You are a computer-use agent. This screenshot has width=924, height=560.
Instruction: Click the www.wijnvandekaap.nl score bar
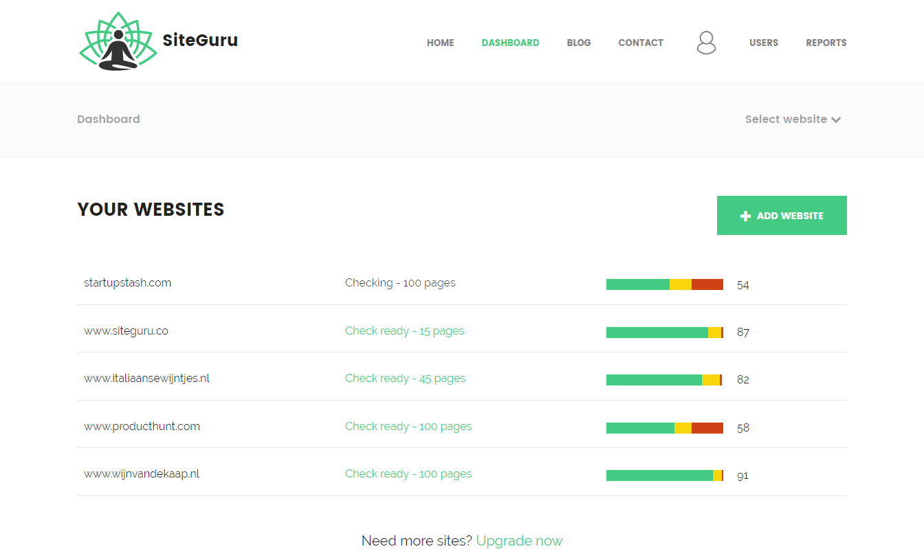pyautogui.click(x=665, y=475)
